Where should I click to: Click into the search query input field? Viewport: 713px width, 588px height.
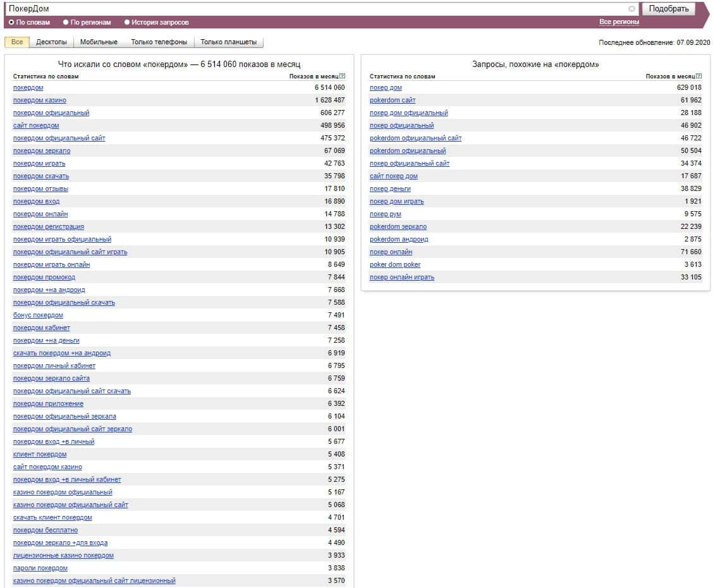pos(316,9)
